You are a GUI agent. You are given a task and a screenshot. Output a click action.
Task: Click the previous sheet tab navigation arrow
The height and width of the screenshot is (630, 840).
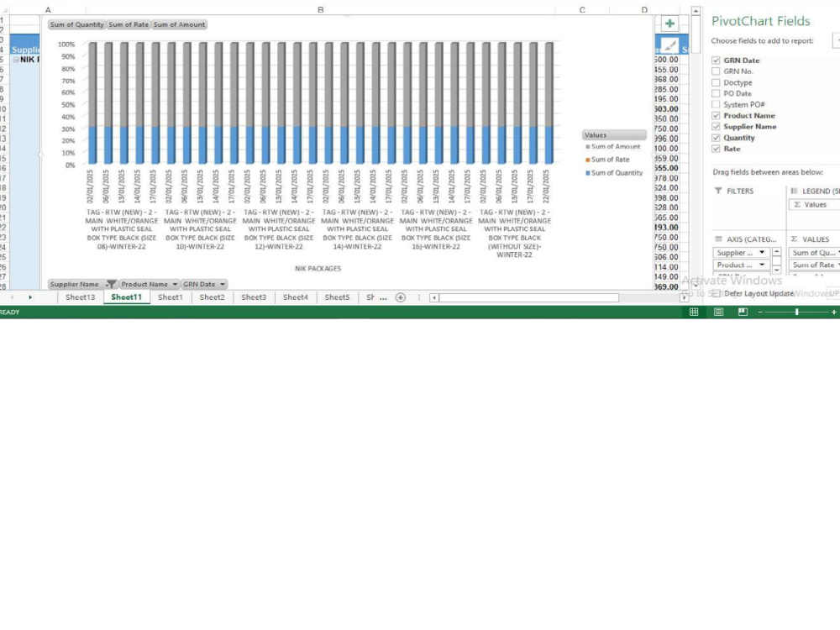pos(12,297)
